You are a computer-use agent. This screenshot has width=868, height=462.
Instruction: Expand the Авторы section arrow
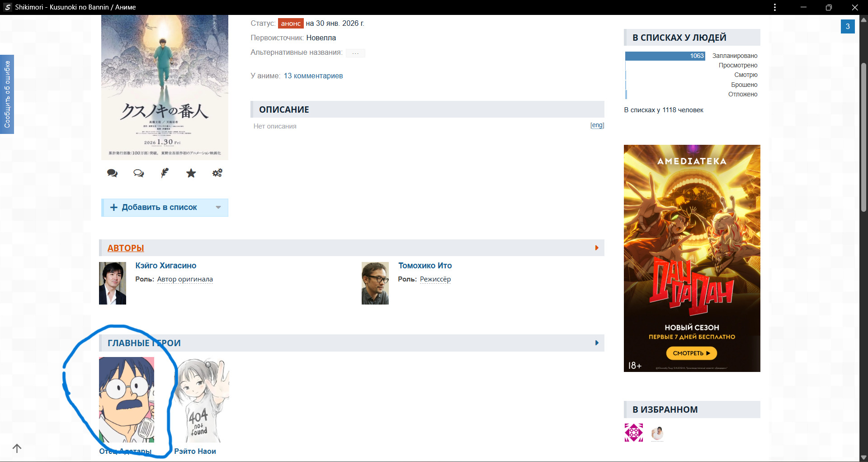click(x=597, y=248)
